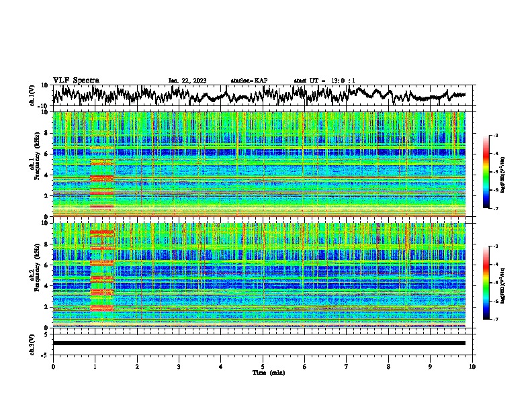Click time axis tick label "10"
The image size is (532, 411).
coord(472,367)
